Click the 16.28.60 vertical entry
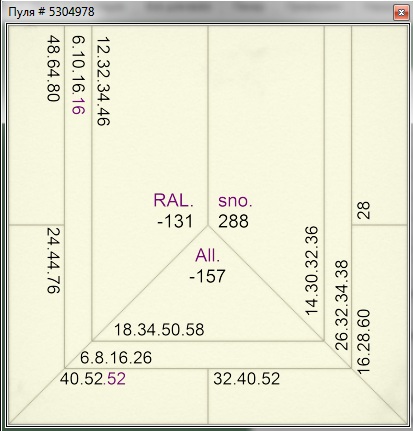 [364, 342]
